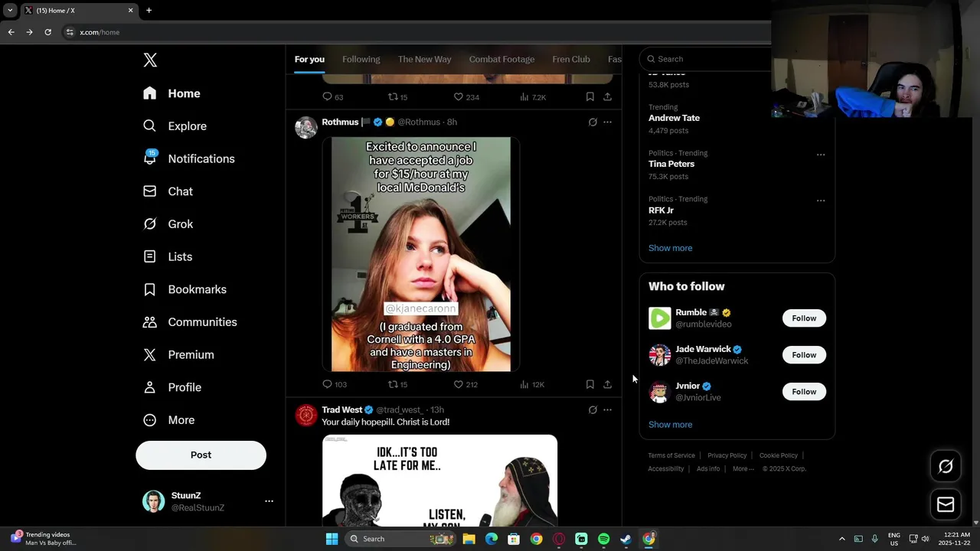Open File Explorer from taskbar
980x551 pixels.
[469, 539]
